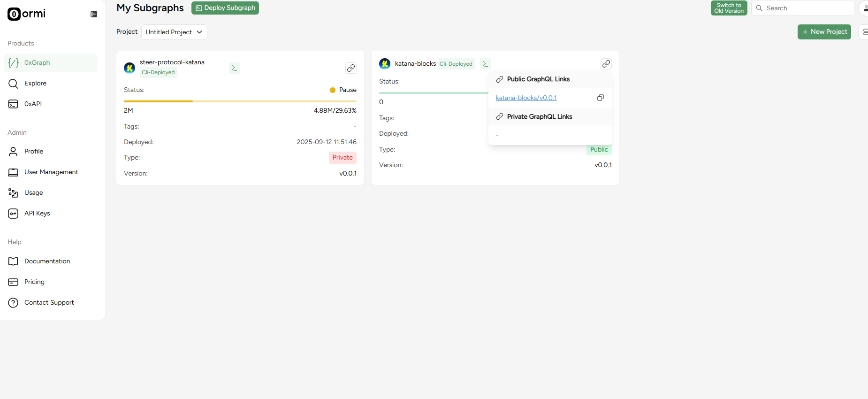Viewport: 868px width, 399px height.
Task: Click the search magnifier icon
Action: pyautogui.click(x=759, y=8)
